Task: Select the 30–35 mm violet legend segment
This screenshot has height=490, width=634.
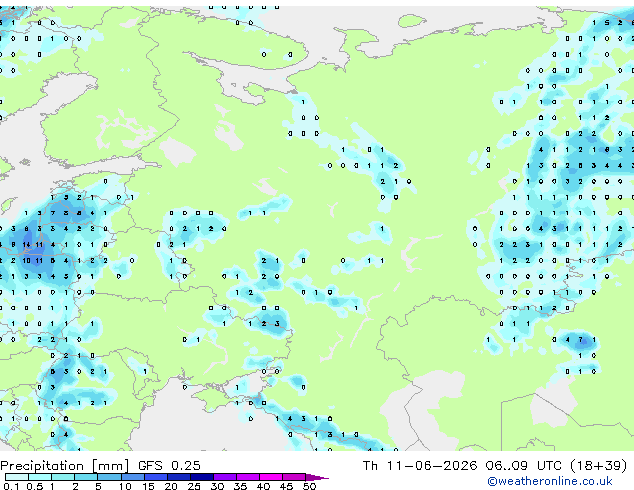Action: (x=224, y=477)
